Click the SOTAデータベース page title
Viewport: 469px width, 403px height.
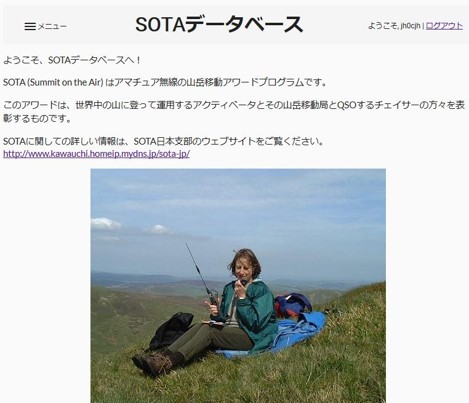pos(219,24)
